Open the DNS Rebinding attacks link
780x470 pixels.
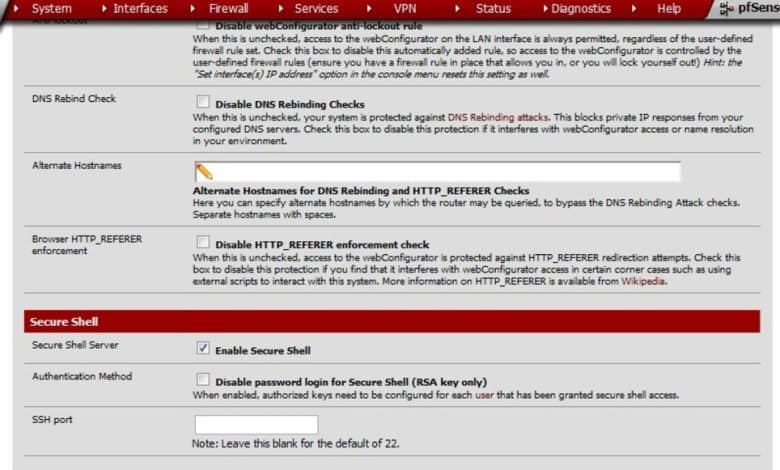pos(497,117)
